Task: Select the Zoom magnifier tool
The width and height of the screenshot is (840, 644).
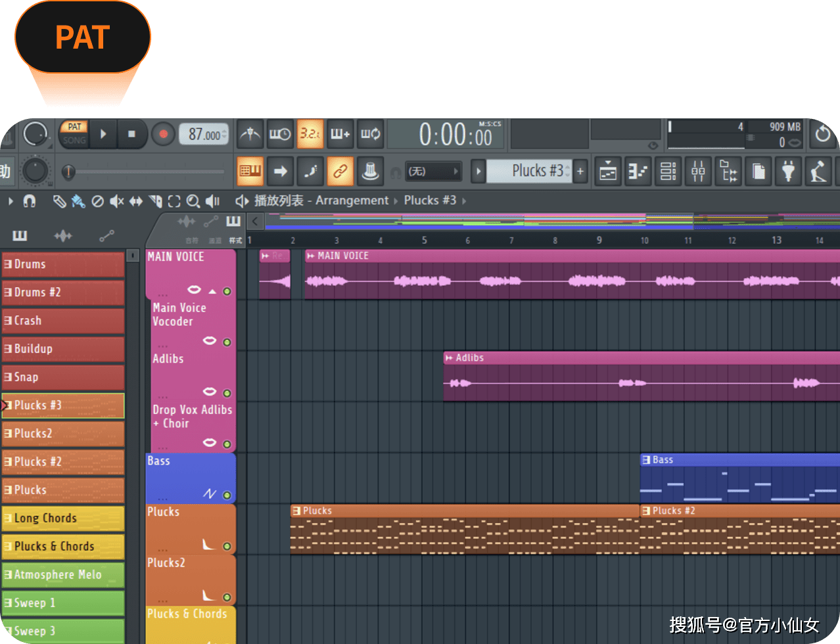Action: 193,201
